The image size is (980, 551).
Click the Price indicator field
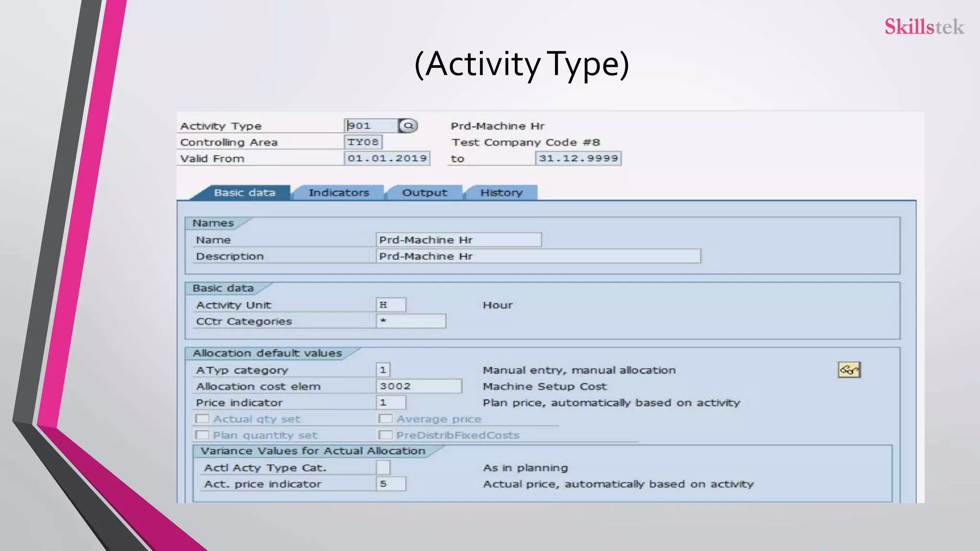pyautogui.click(x=391, y=402)
